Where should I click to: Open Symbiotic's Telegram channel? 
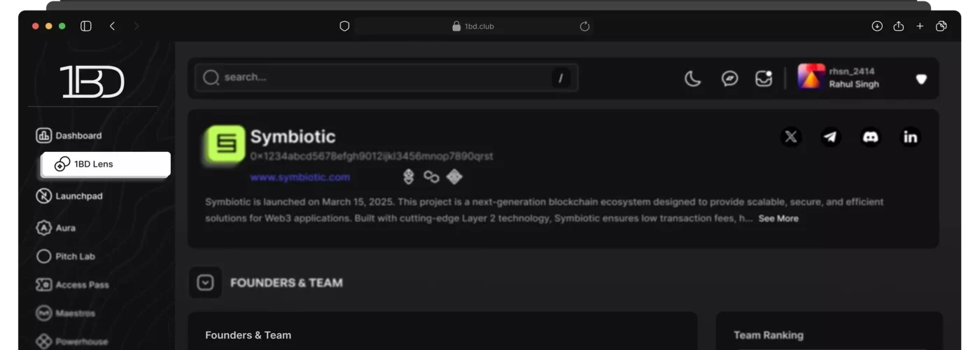tap(830, 136)
